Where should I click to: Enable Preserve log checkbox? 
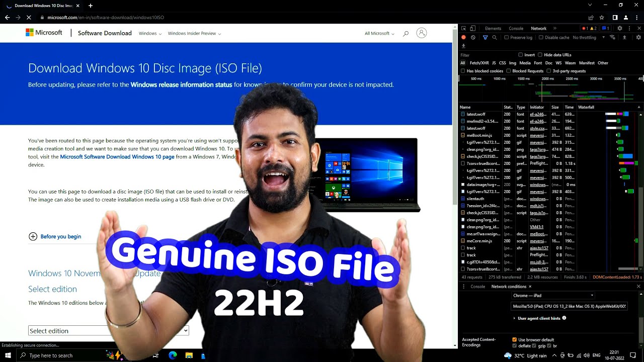coord(507,38)
